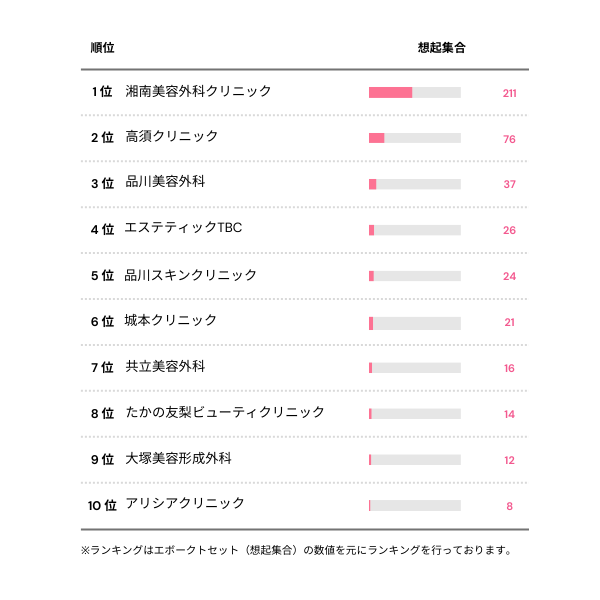
Task: Click the 順位 column header
Action: click(102, 47)
